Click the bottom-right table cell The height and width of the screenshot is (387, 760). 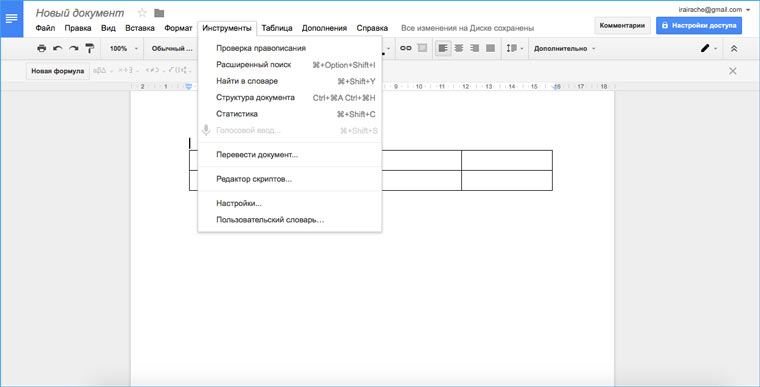tap(507, 180)
